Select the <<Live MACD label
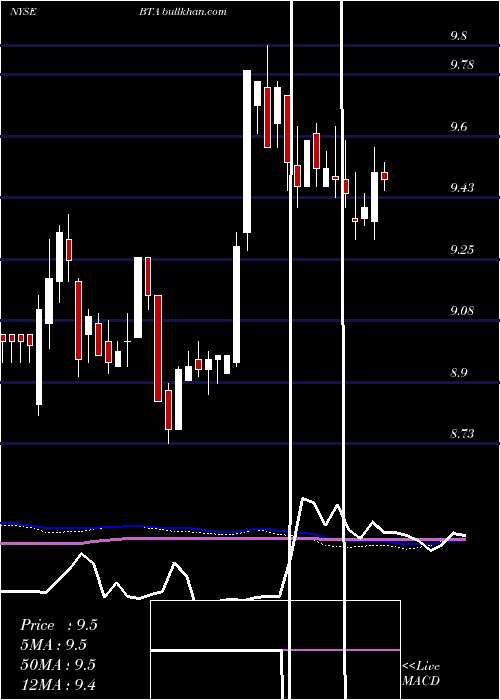This screenshot has width=500, height=700. pyautogui.click(x=421, y=674)
